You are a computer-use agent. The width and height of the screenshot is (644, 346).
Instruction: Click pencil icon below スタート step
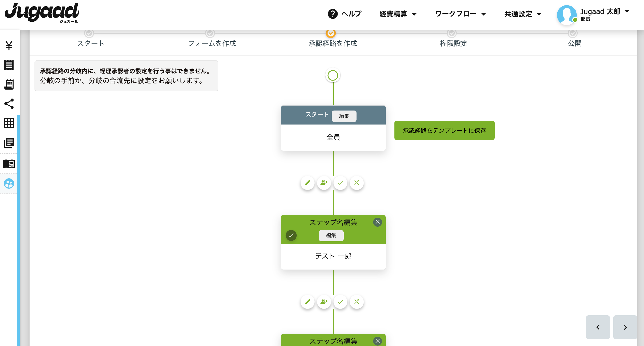(x=308, y=183)
